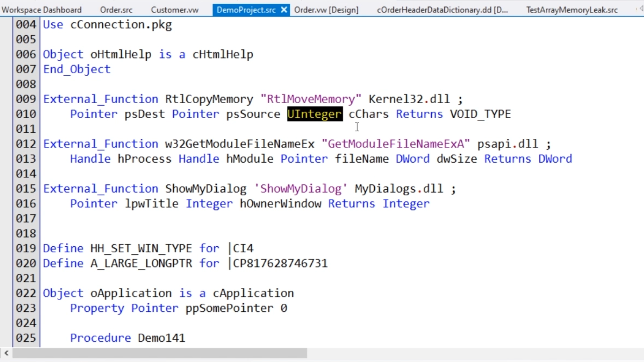Click the highlighted UInteger keyword
Viewport: 644px width, 362px height.
315,114
